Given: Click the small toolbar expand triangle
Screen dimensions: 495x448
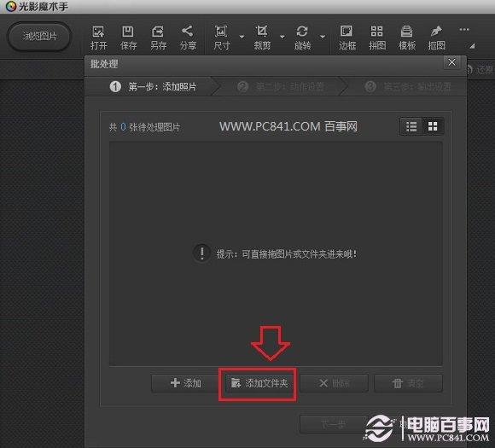Looking at the screenshot, I should [472, 46].
